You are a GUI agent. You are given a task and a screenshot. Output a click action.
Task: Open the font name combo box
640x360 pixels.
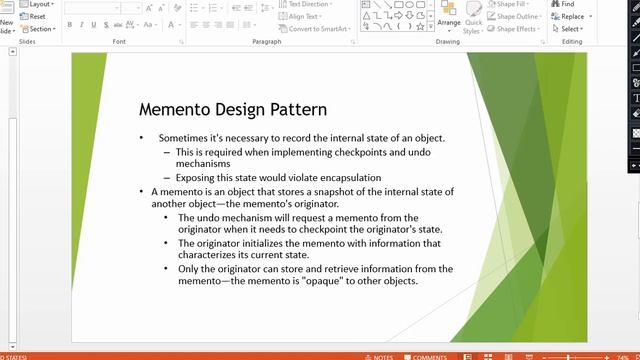(x=92, y=8)
